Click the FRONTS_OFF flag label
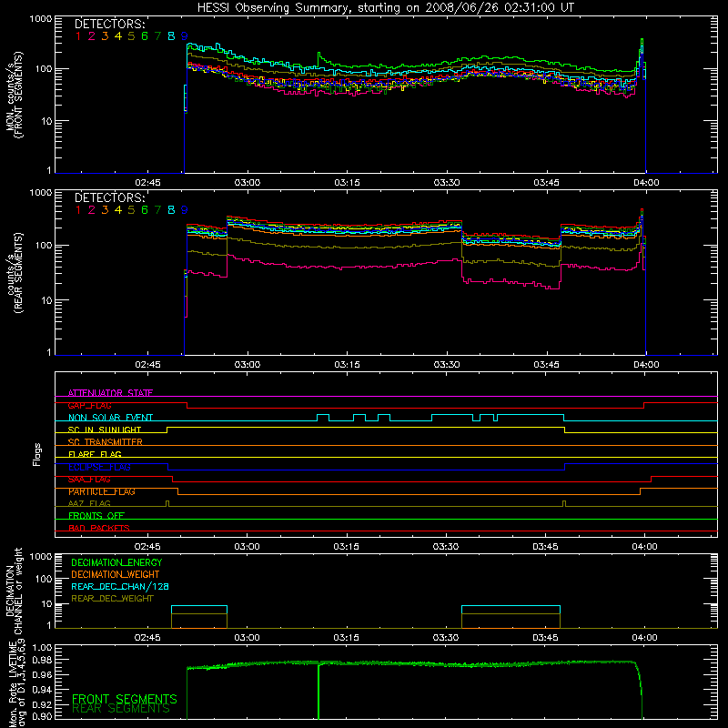The image size is (728, 728). 96,516
